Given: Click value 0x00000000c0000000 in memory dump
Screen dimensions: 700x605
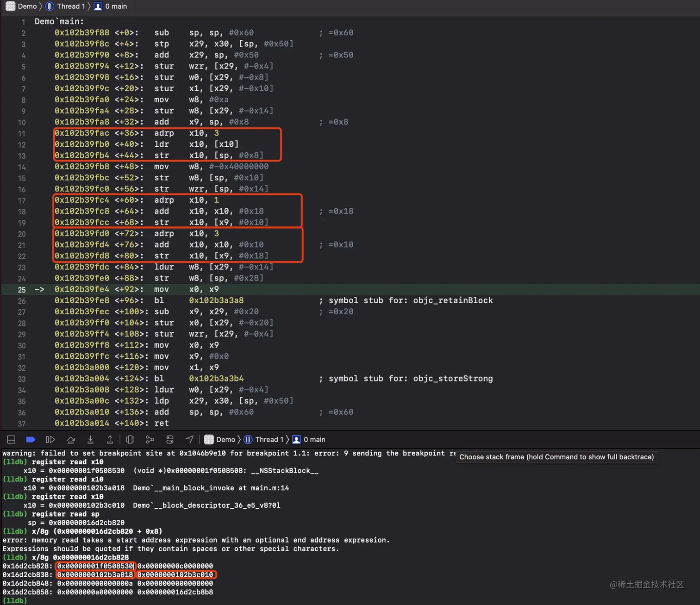Looking at the screenshot, I should point(175,566).
